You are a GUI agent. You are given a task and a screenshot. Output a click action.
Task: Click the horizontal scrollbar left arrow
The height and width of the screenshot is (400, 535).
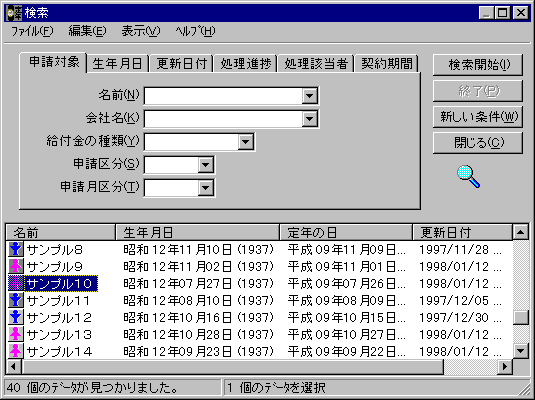pos(14,367)
